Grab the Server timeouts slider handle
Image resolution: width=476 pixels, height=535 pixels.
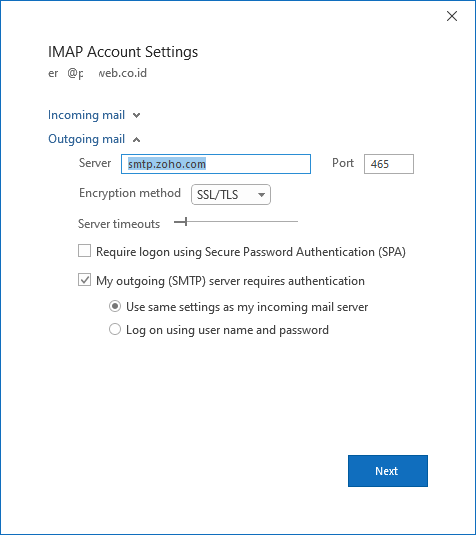(x=186, y=221)
